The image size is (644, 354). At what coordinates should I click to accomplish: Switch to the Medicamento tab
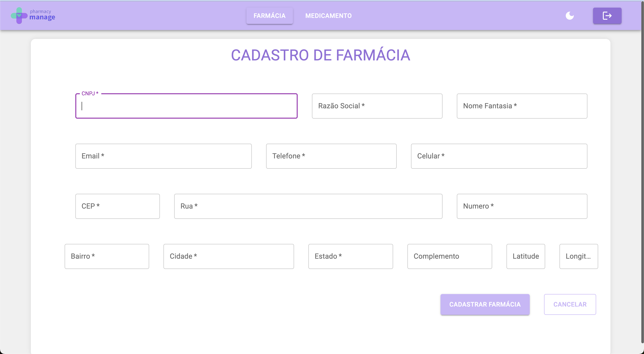328,16
